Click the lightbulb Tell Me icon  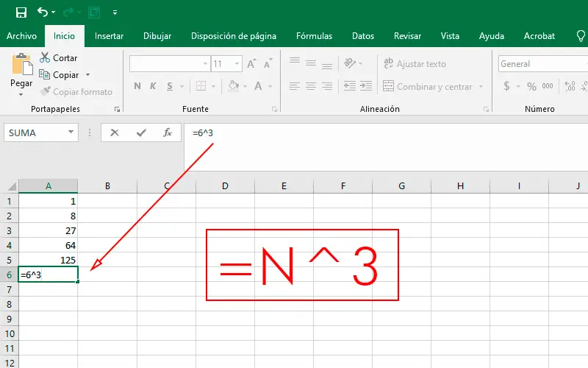(581, 36)
